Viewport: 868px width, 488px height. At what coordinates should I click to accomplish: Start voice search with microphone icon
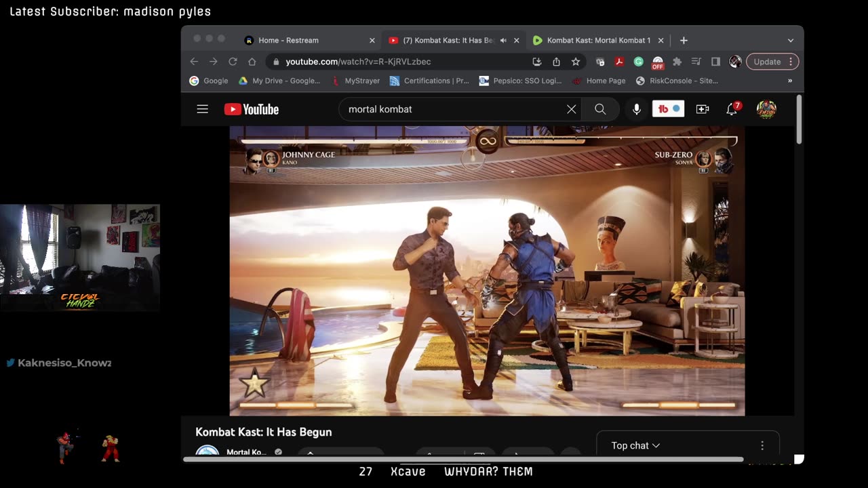click(x=636, y=109)
